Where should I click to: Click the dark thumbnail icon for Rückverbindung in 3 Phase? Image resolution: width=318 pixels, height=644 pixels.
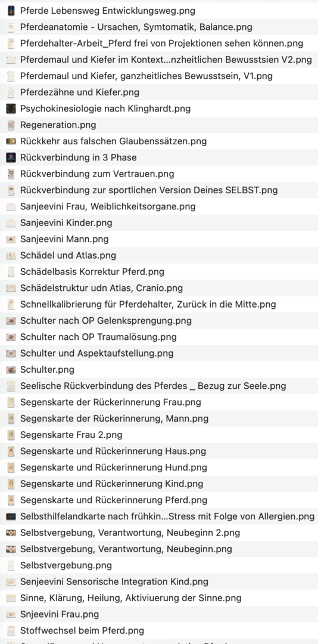coord(11,157)
